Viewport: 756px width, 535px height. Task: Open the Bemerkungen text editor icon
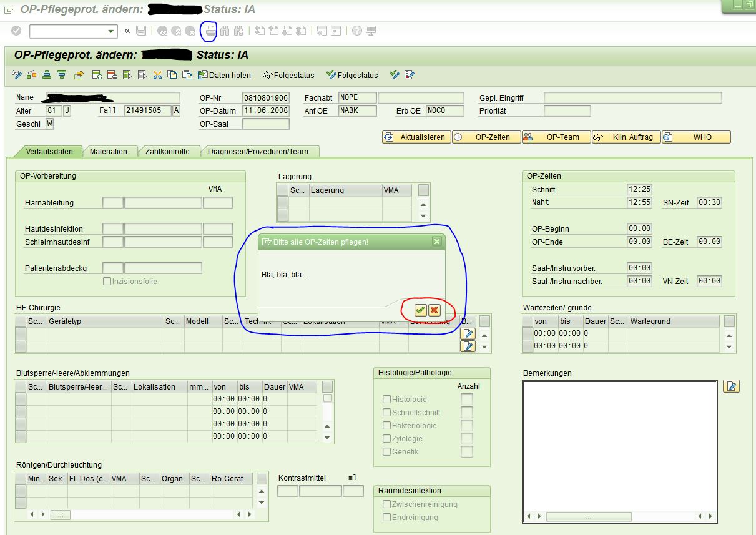coord(731,386)
